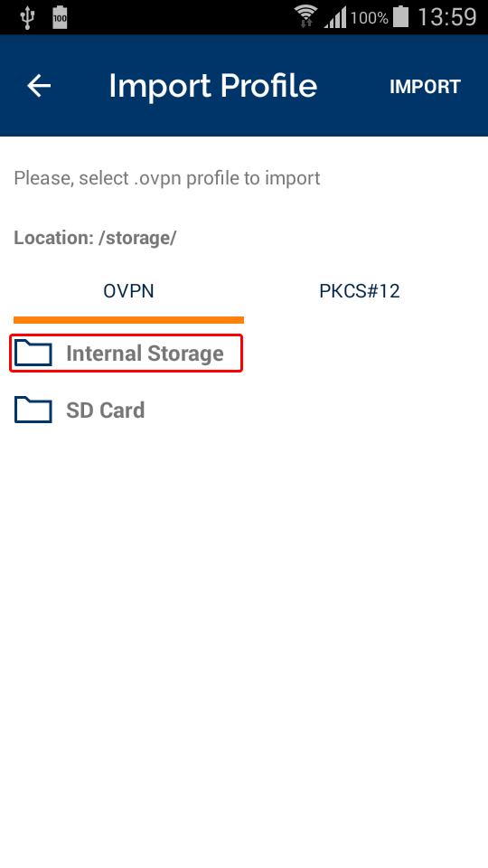Click the SD Card folder icon
This screenshot has width=488, height=868.
(33, 410)
